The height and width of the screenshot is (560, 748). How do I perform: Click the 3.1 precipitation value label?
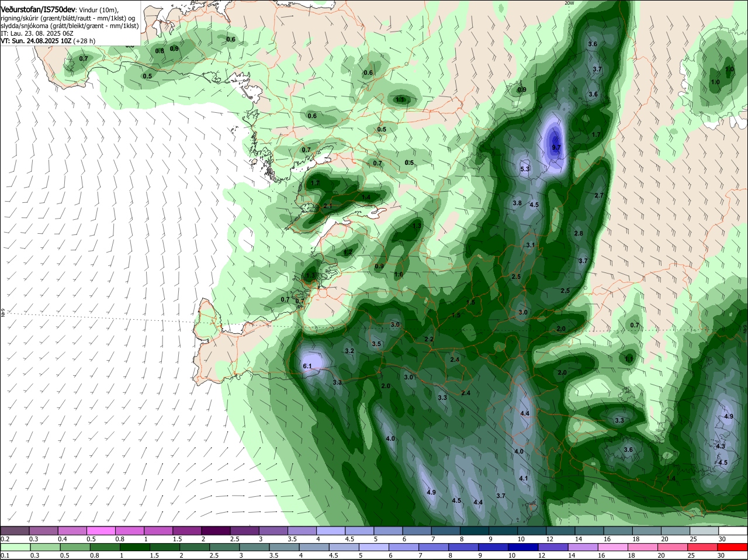pyautogui.click(x=531, y=245)
